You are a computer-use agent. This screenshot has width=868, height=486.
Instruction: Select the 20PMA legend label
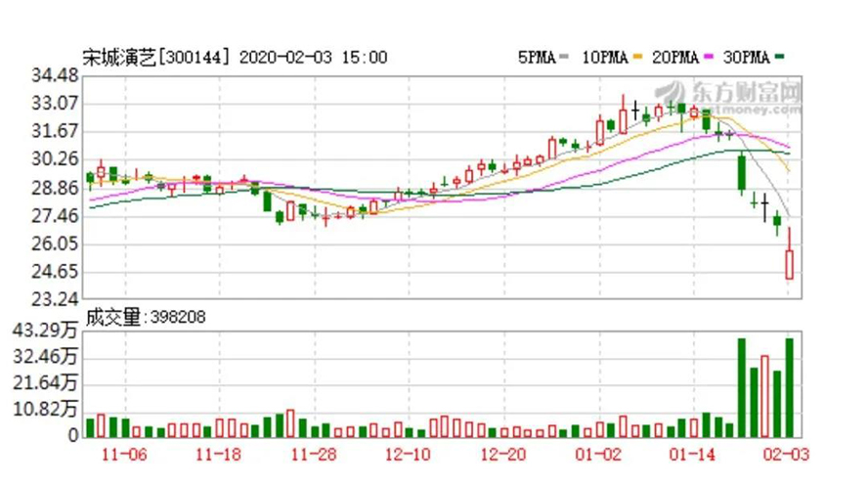click(x=675, y=57)
